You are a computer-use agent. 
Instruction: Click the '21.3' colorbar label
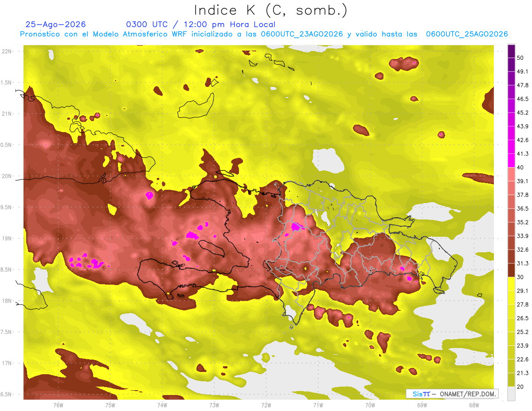(x=522, y=373)
